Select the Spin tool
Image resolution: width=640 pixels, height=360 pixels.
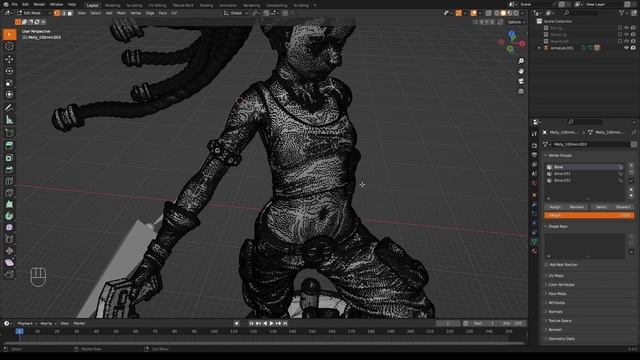9,216
